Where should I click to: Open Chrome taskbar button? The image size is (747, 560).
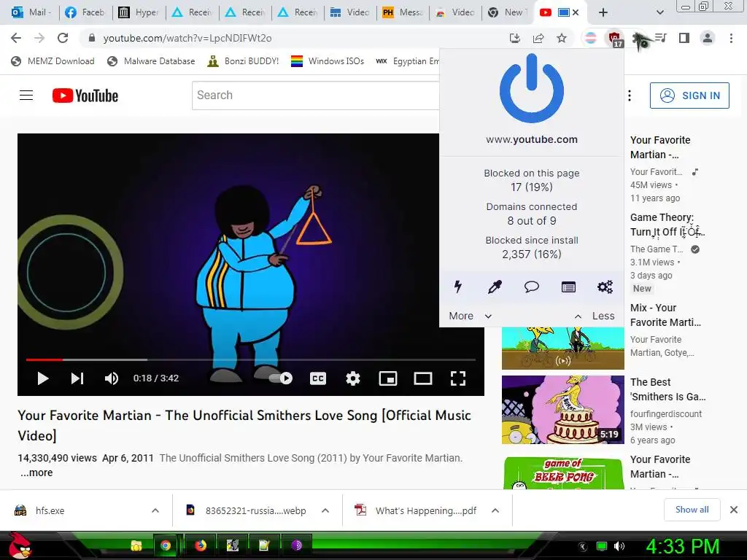click(166, 545)
